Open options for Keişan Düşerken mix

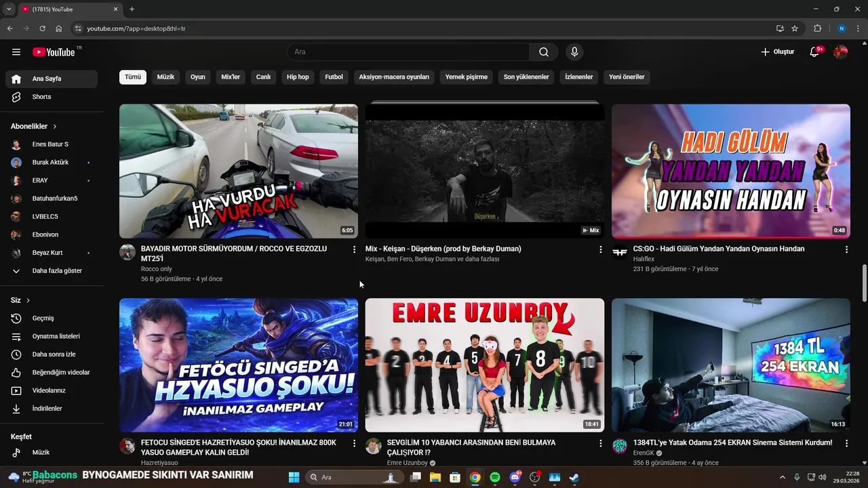pos(600,249)
